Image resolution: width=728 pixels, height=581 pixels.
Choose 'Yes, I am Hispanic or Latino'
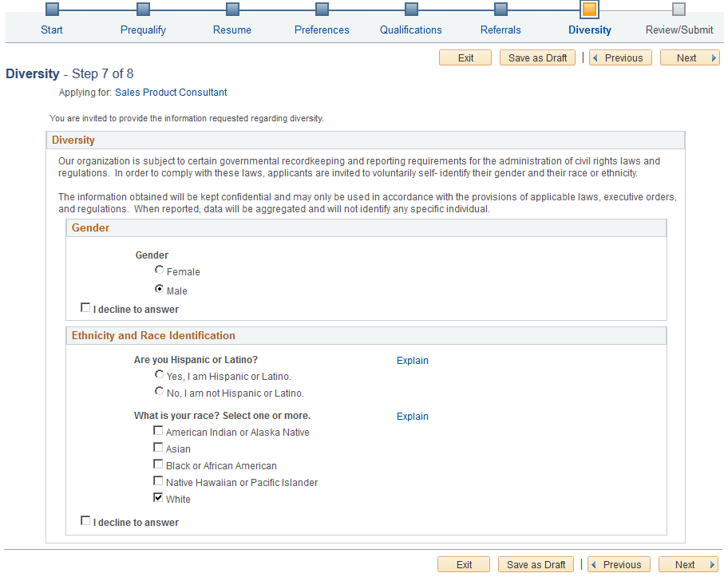pyautogui.click(x=159, y=374)
